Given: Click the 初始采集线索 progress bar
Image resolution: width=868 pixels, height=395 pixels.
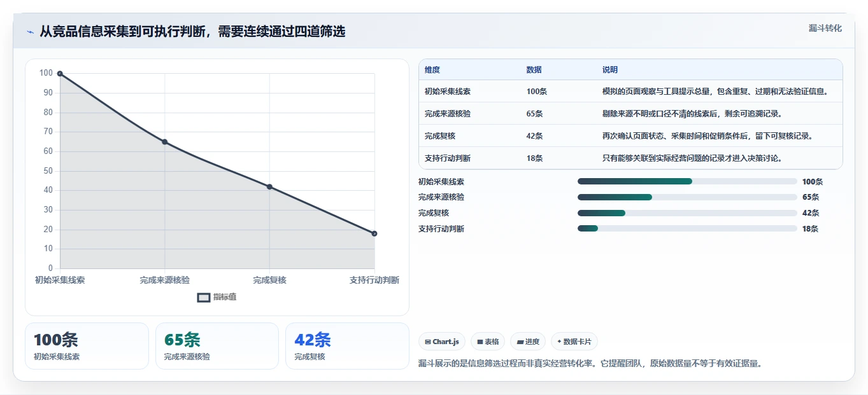Looking at the screenshot, I should pos(687,181).
